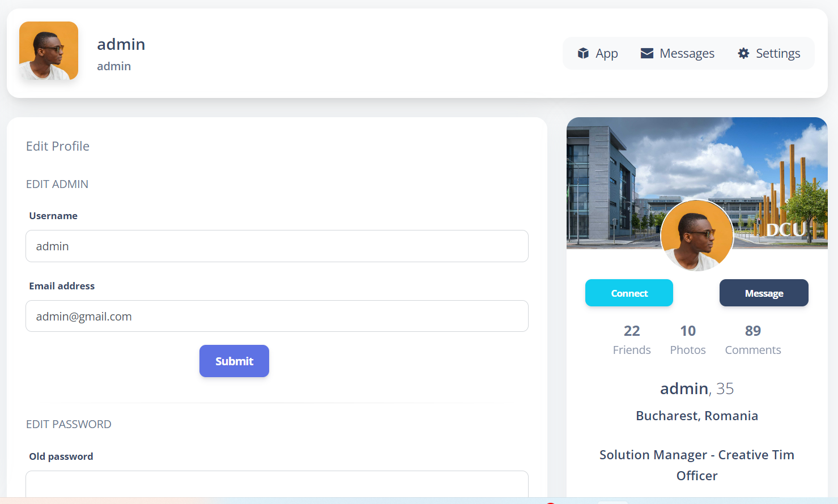838x504 pixels.
Task: Click the Bucharest, Romania location text
Action: coord(696,415)
